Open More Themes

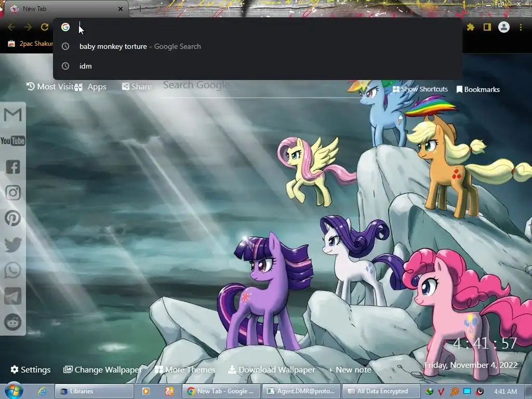tap(185, 369)
